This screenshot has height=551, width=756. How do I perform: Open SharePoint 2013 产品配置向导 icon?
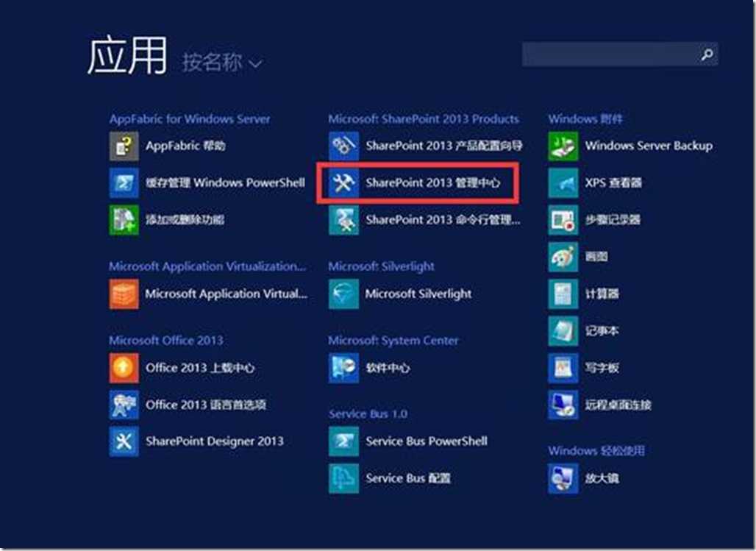[343, 146]
